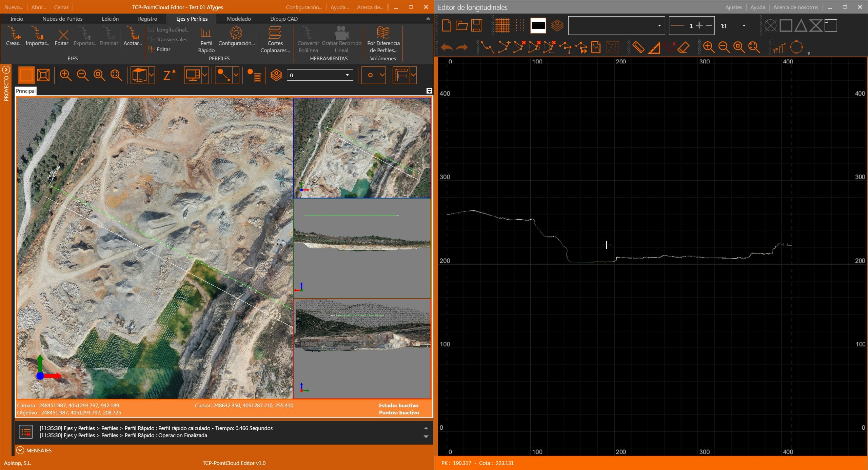Toggle the grid display in the longitudinal editor

point(502,25)
